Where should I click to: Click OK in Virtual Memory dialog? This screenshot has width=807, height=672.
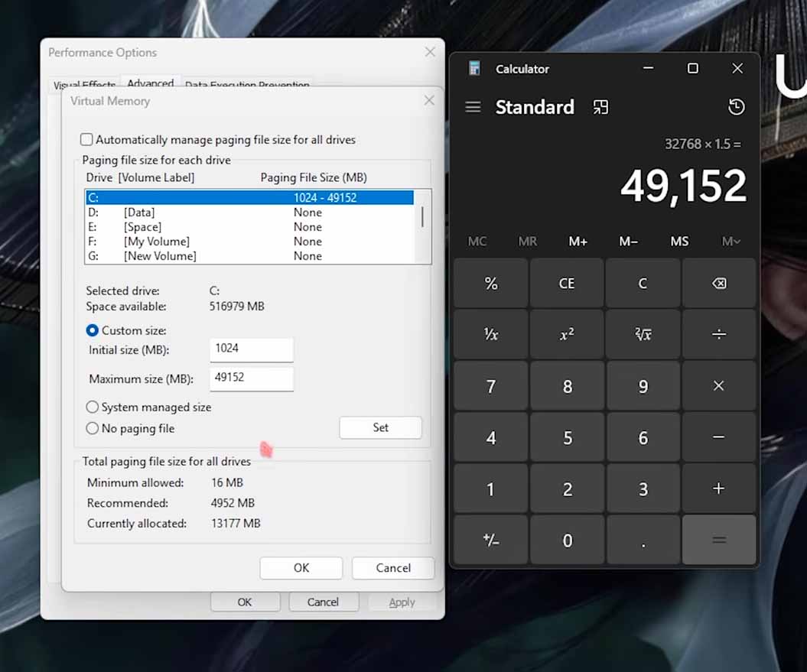pyautogui.click(x=301, y=568)
